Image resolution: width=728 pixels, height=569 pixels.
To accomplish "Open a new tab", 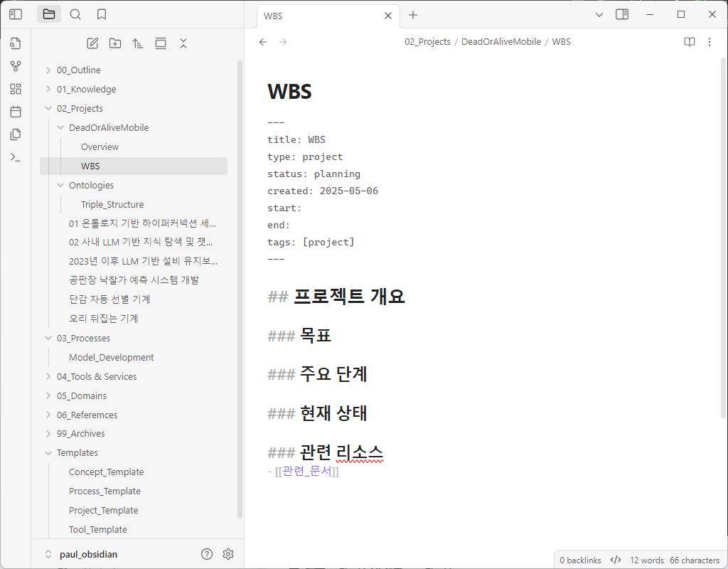I will [x=413, y=16].
